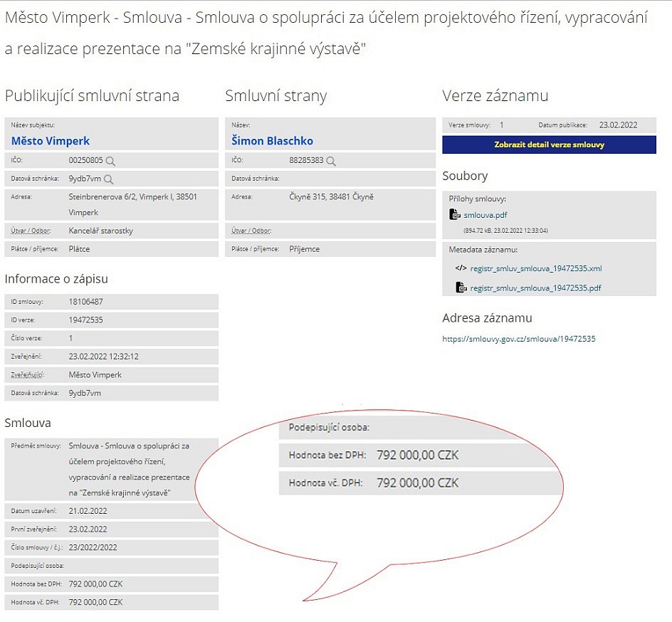This screenshot has width=672, height=622.
Task: Open the registr_smluv_smlouva_19472535.pdf metadata link
Action: click(x=535, y=288)
